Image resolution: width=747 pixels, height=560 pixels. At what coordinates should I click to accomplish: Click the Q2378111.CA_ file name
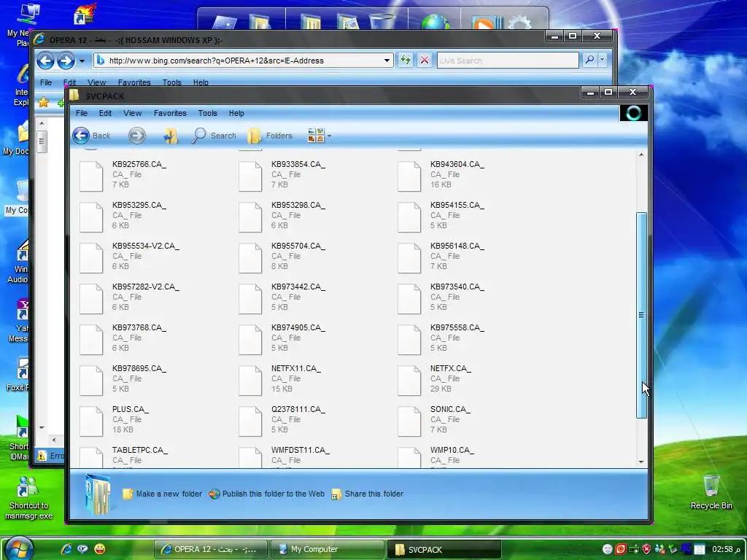(x=298, y=410)
